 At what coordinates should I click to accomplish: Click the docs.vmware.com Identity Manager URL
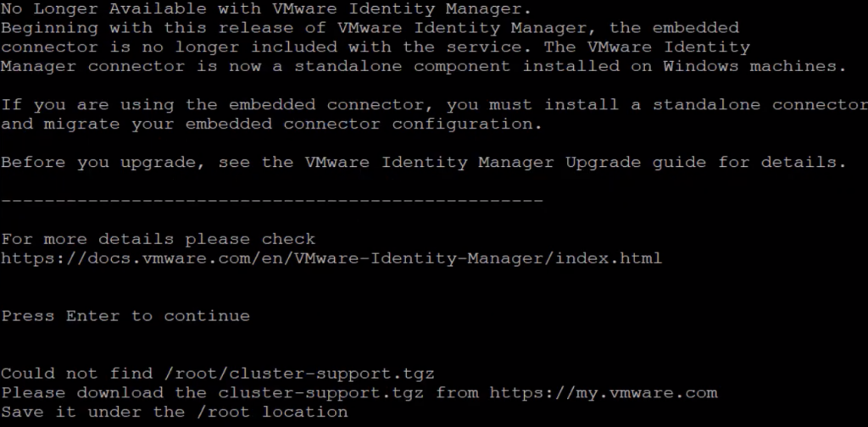[x=331, y=258]
